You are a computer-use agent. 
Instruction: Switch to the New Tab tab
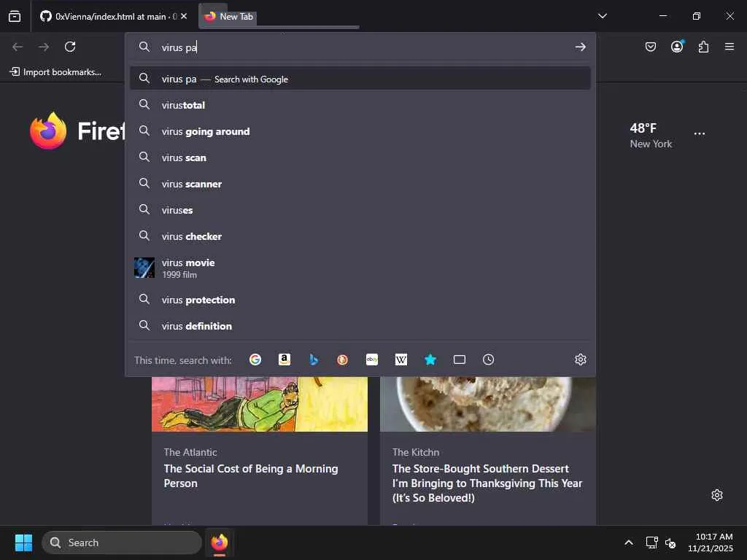coord(279,16)
